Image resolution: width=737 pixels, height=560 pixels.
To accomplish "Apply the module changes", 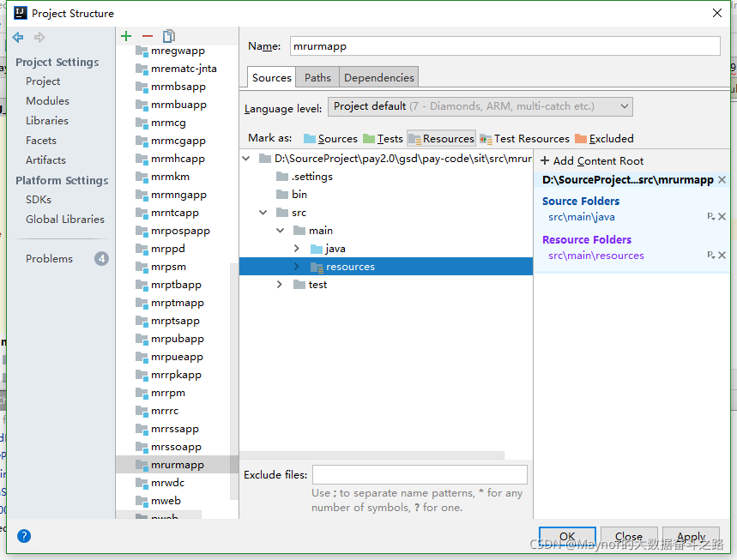I will [691, 536].
